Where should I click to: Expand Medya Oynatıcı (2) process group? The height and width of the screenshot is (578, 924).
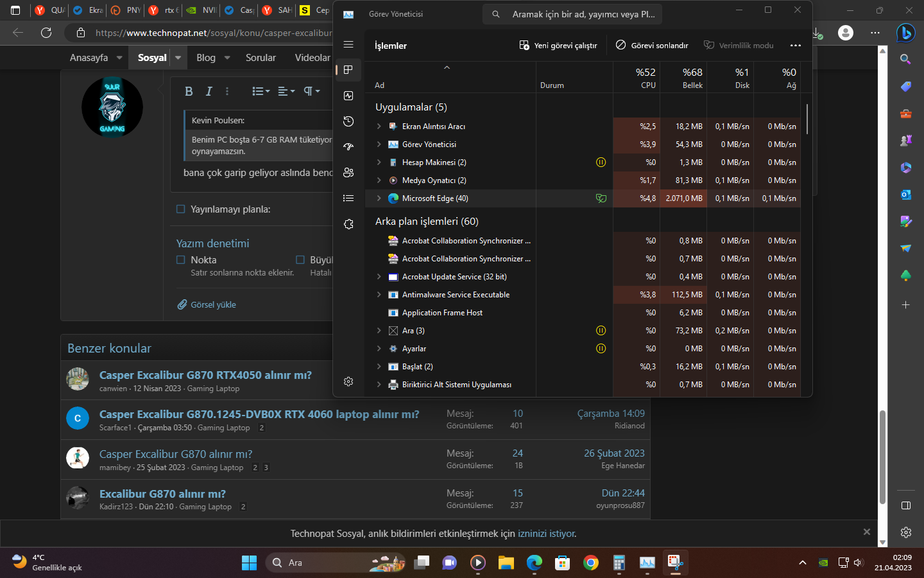point(379,180)
